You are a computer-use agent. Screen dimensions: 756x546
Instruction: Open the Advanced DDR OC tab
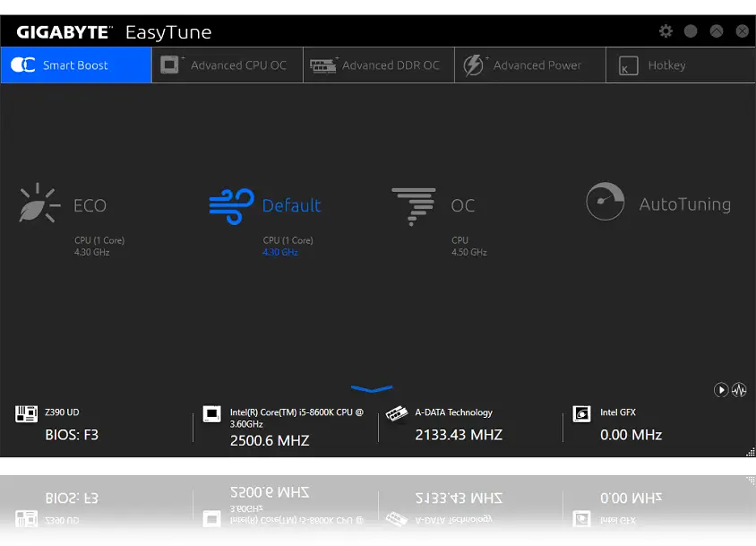tap(379, 65)
